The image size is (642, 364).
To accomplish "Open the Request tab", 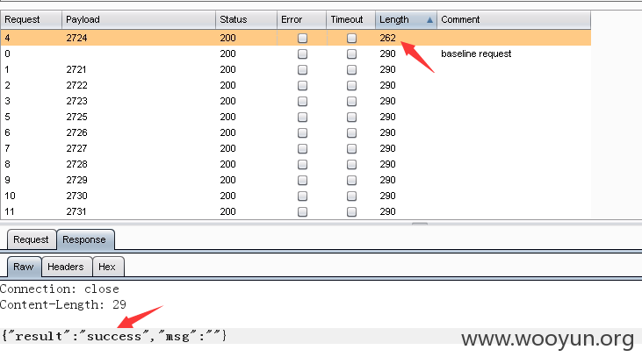I will pyautogui.click(x=31, y=239).
